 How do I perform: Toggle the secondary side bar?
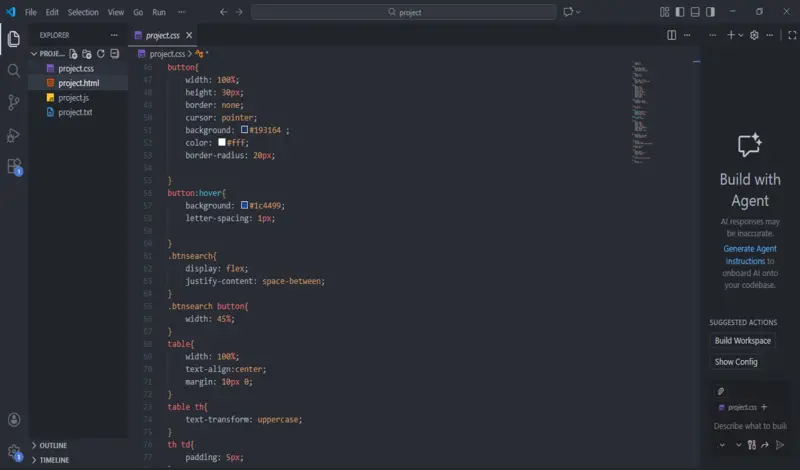(710, 12)
